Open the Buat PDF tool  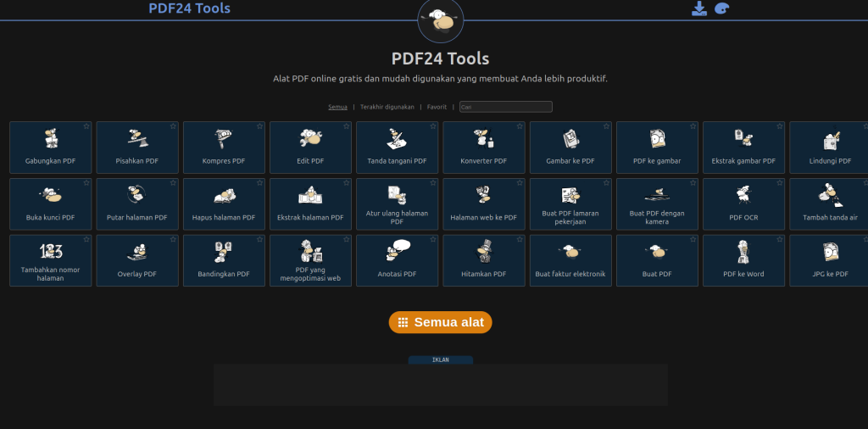657,260
